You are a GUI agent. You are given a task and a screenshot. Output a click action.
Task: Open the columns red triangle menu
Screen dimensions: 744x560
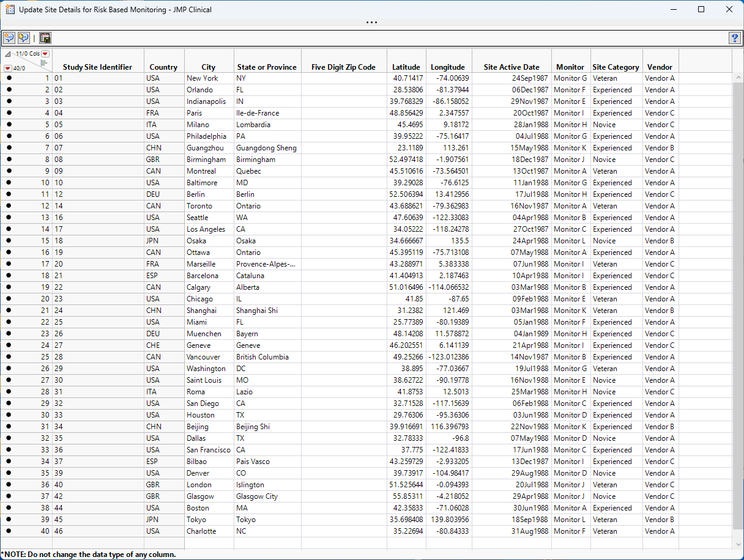[x=45, y=54]
